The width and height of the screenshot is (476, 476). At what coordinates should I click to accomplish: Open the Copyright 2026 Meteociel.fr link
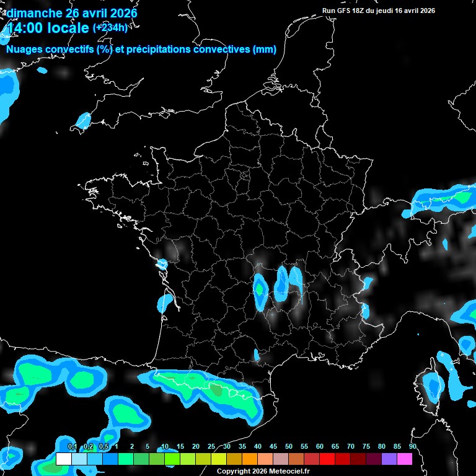(263, 471)
